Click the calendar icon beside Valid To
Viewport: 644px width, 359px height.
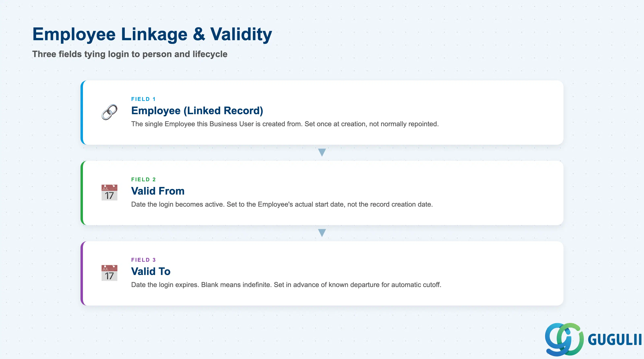point(109,273)
